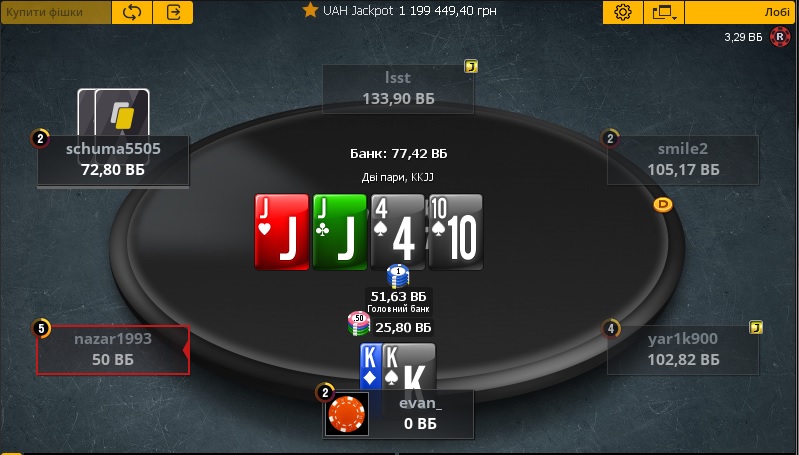799x455 pixels.
Task: Click the Купити фішки button
Action: click(56, 12)
